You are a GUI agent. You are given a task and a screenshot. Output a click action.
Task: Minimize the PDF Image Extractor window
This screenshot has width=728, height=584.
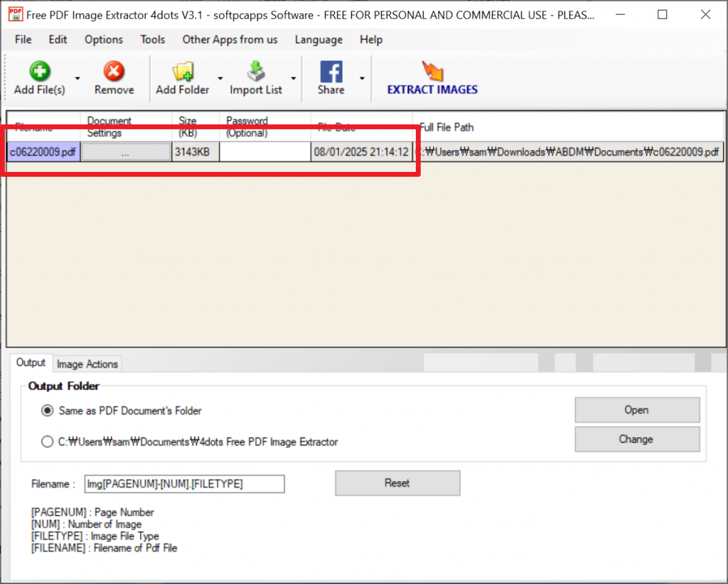point(620,15)
